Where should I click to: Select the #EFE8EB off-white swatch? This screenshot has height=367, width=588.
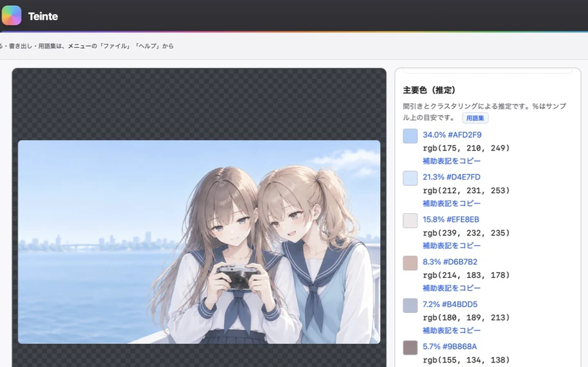(410, 221)
